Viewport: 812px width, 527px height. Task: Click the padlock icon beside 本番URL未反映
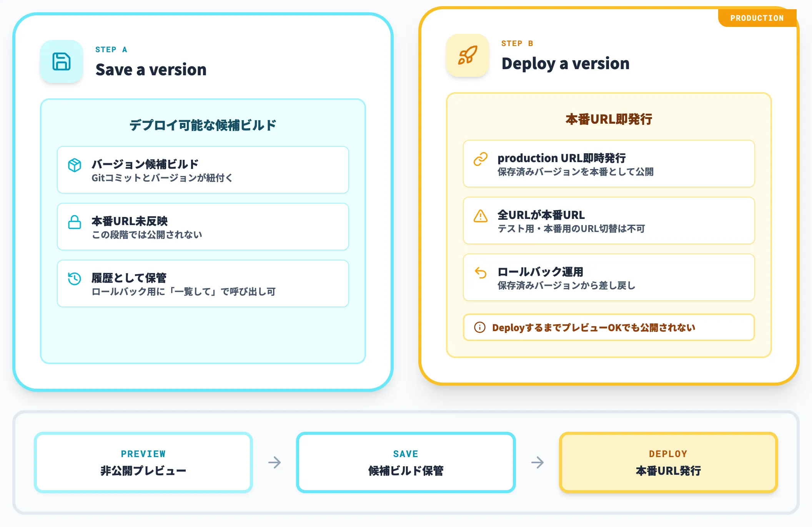(75, 222)
